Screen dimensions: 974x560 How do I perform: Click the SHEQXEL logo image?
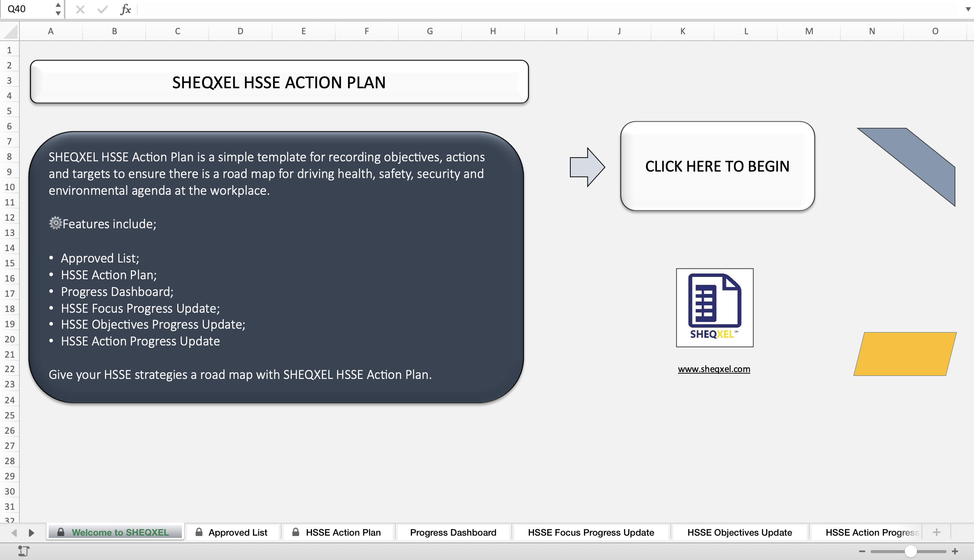(715, 308)
